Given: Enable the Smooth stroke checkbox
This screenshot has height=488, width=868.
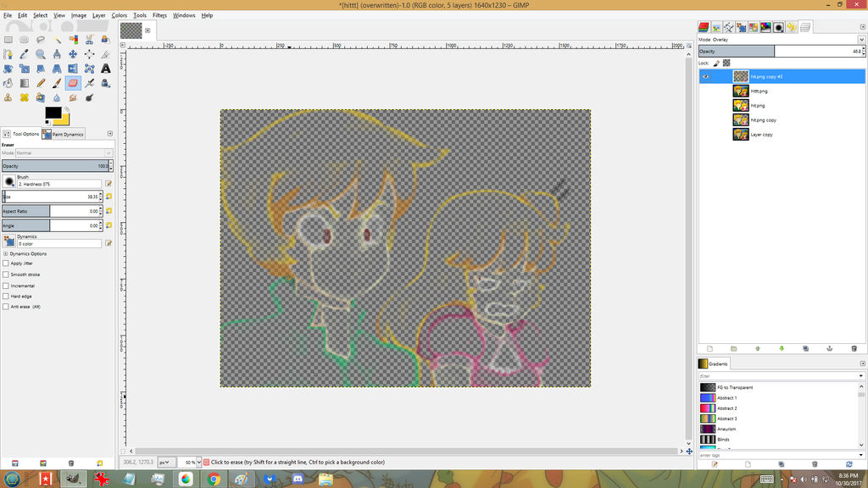Looking at the screenshot, I should click(x=7, y=274).
